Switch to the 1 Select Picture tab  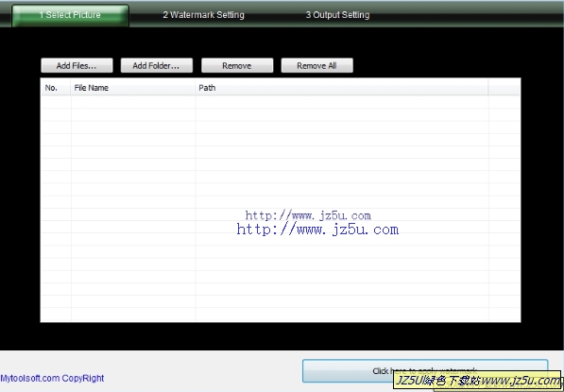click(70, 15)
